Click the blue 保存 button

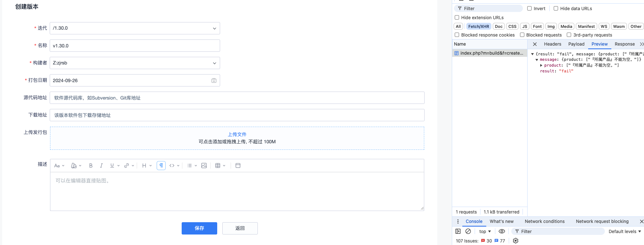click(x=199, y=228)
